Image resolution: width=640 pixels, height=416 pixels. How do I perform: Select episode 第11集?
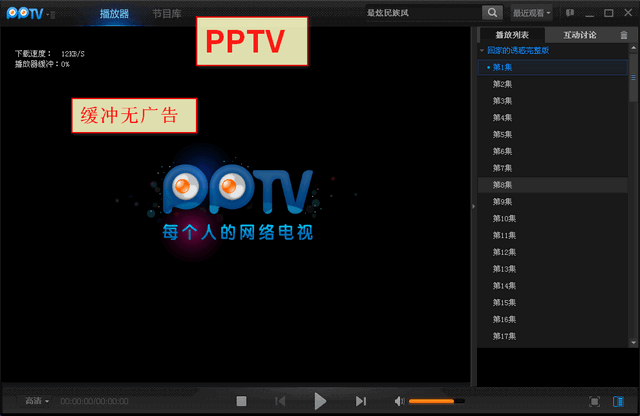pos(553,235)
